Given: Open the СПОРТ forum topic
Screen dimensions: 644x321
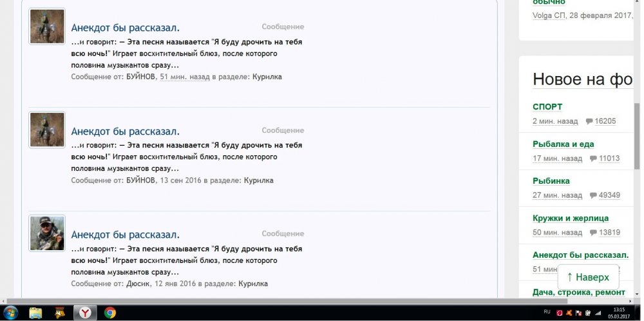Looking at the screenshot, I should tap(547, 107).
